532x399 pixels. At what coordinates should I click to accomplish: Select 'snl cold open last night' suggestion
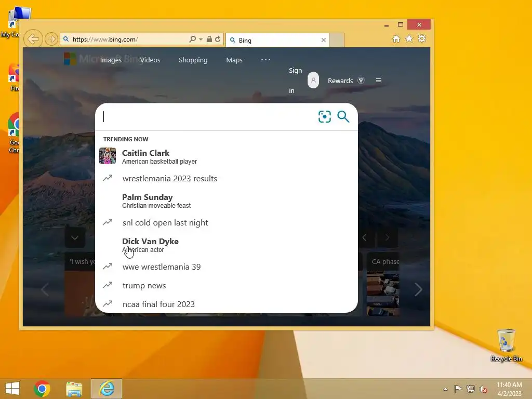pos(227,222)
